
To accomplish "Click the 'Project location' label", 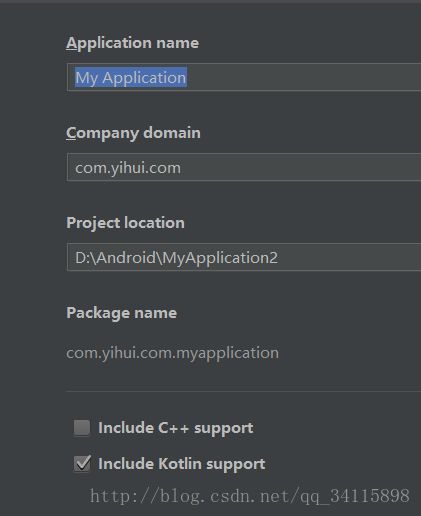I will pos(125,223).
